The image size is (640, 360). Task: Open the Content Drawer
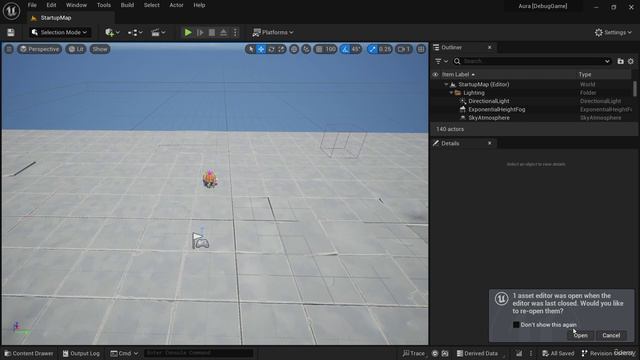coord(29,353)
